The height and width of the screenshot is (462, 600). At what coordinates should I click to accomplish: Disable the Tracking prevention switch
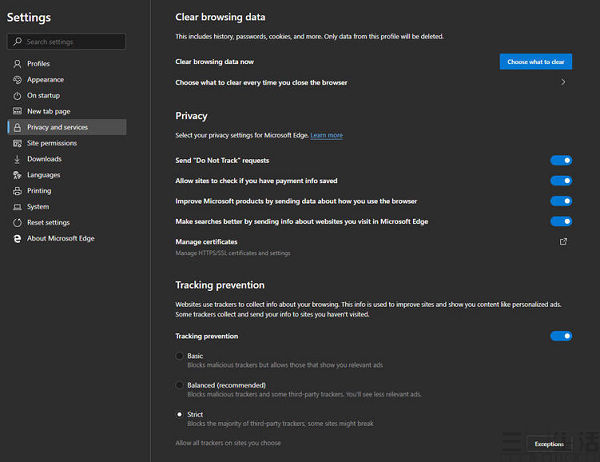click(x=561, y=336)
